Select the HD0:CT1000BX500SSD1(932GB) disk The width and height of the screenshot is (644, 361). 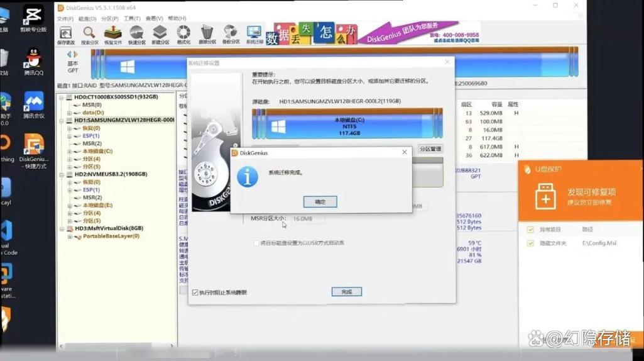tap(116, 97)
